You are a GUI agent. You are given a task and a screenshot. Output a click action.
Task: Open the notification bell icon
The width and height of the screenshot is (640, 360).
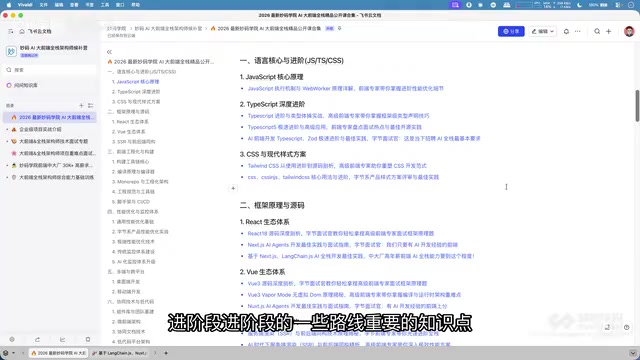coord(566,31)
